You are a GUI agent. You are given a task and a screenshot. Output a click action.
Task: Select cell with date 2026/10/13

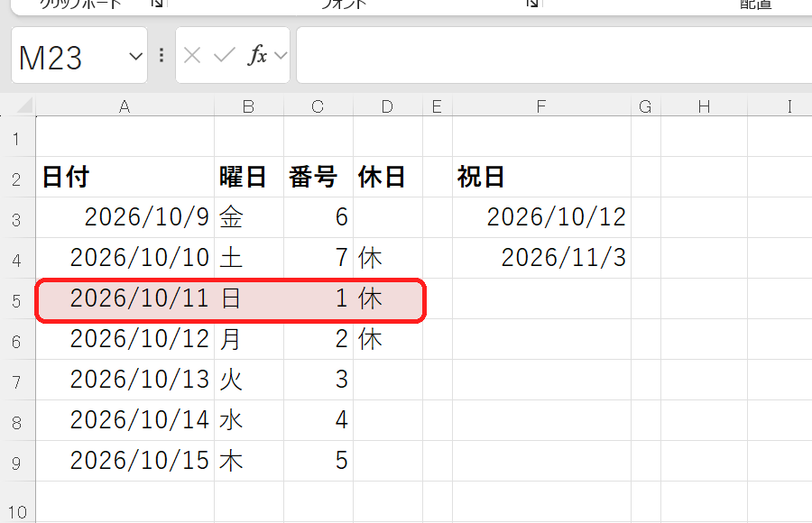[125, 380]
